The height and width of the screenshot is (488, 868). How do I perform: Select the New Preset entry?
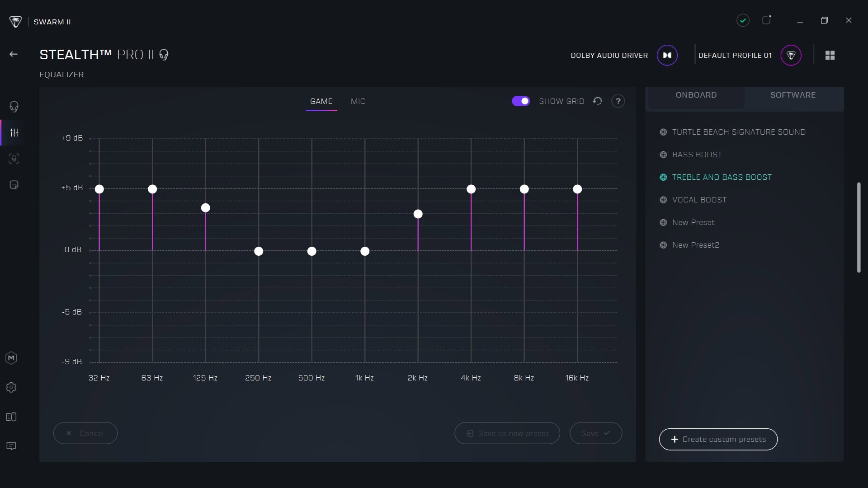pos(693,223)
